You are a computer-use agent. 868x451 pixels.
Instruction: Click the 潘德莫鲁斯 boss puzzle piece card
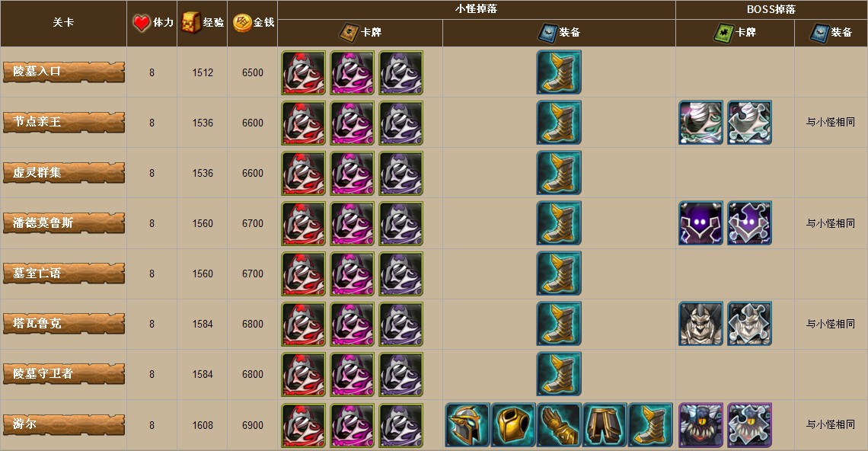[749, 223]
